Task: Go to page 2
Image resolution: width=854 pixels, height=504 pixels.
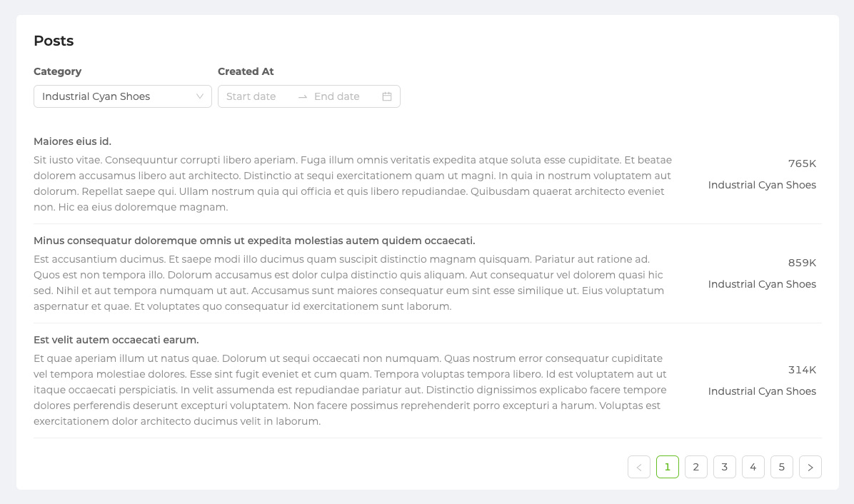Action: 696,467
